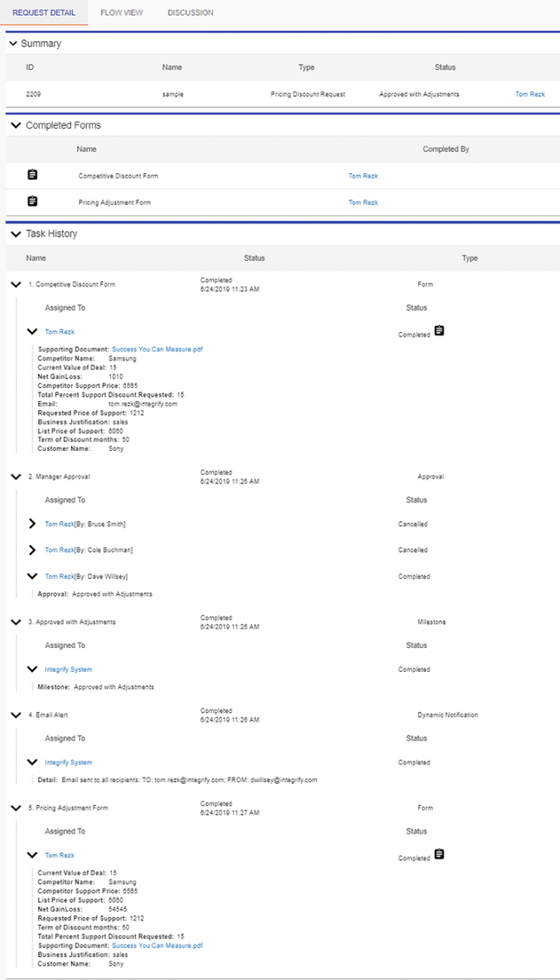Open the Pricing Adjustment Form clipboard icon in Completed Forms
Screen dimensions: 560x980
pyautogui.click(x=32, y=201)
